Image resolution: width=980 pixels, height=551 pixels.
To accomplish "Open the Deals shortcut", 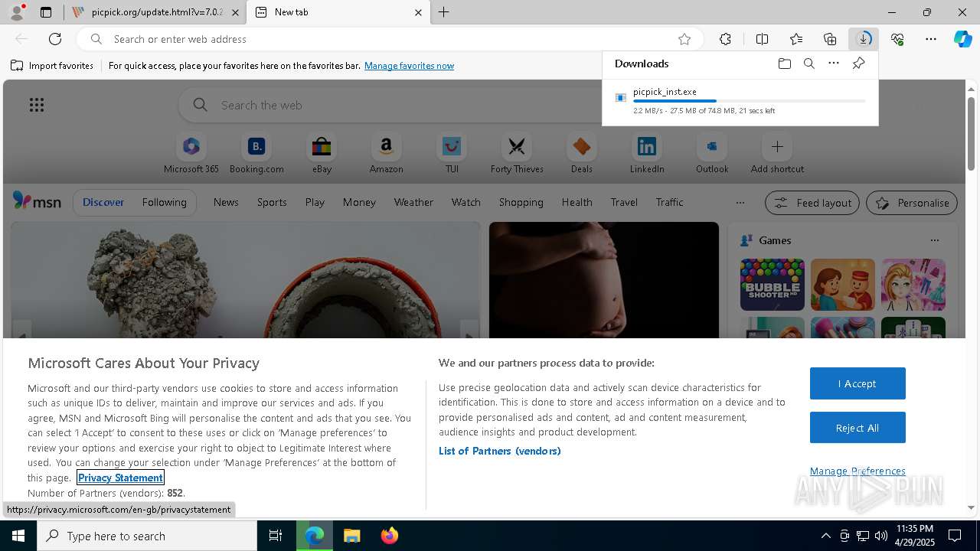I will (582, 154).
